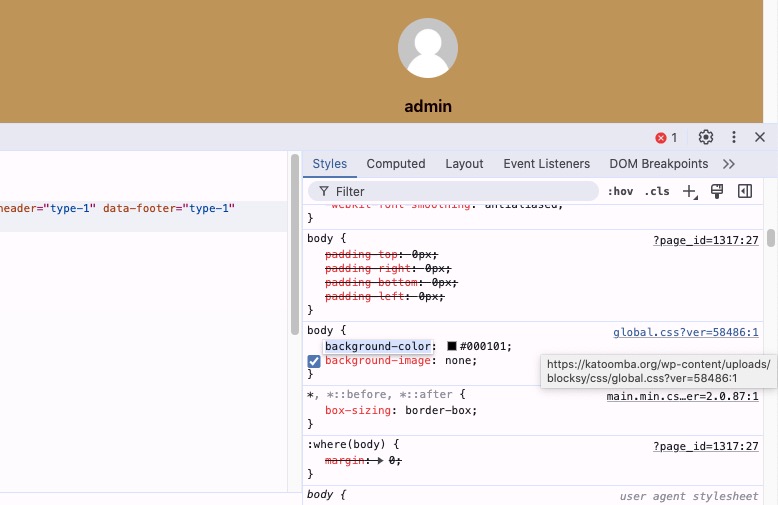778x505 pixels.
Task: Click the Filter styles input field
Action: pos(453,191)
